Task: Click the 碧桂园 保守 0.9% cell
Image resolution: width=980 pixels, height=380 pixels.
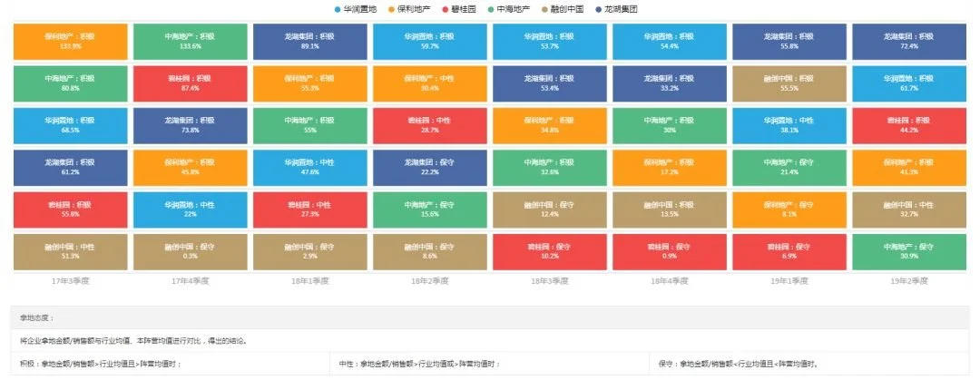Action: 670,252
